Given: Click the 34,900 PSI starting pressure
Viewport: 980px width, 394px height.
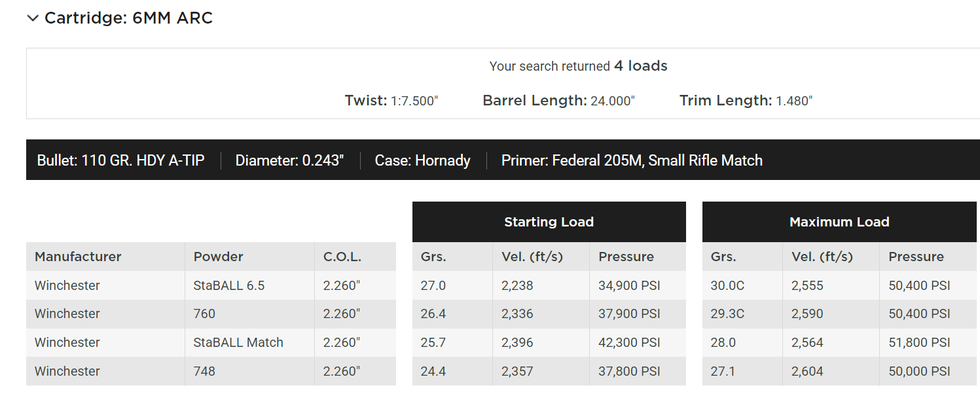Looking at the screenshot, I should pyautogui.click(x=629, y=285).
